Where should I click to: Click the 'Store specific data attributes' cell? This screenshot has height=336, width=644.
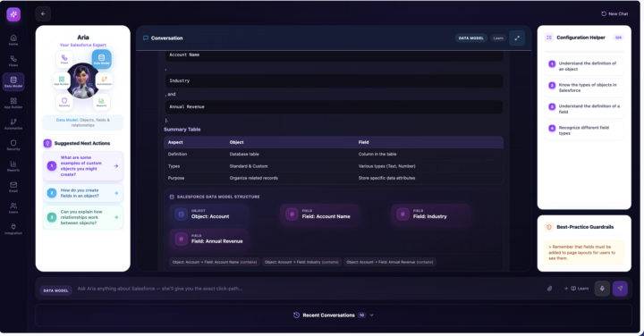(x=386, y=178)
